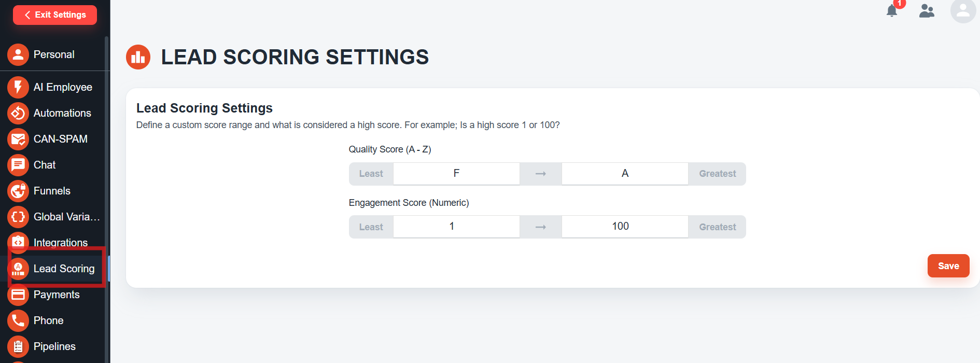Click the Integrations icon

pyautogui.click(x=18, y=242)
